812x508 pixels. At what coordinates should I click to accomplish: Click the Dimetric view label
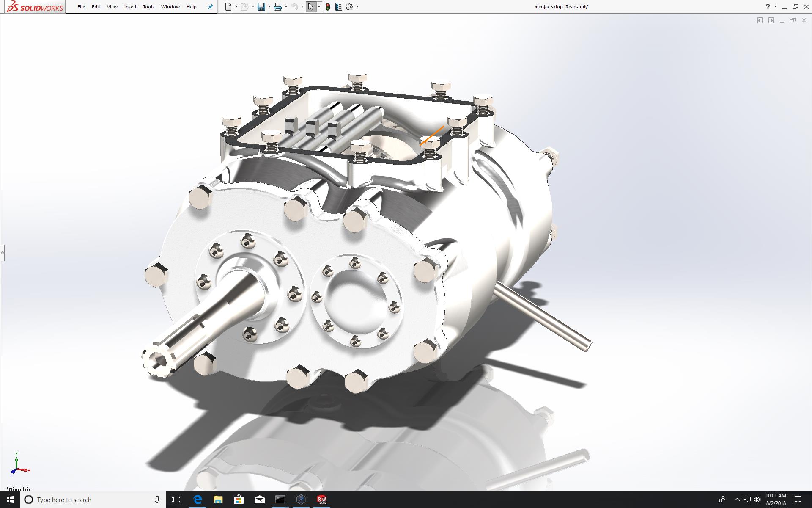tap(19, 489)
